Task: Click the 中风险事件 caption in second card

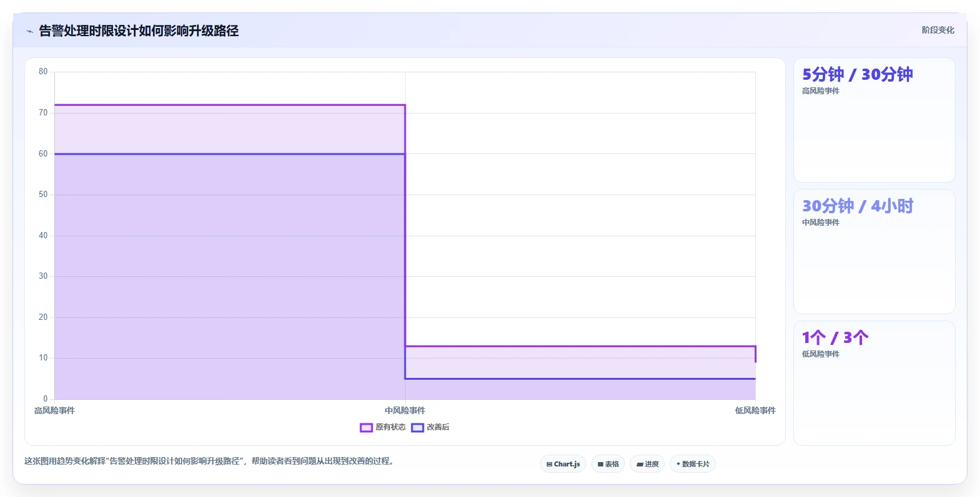Action: 821,223
